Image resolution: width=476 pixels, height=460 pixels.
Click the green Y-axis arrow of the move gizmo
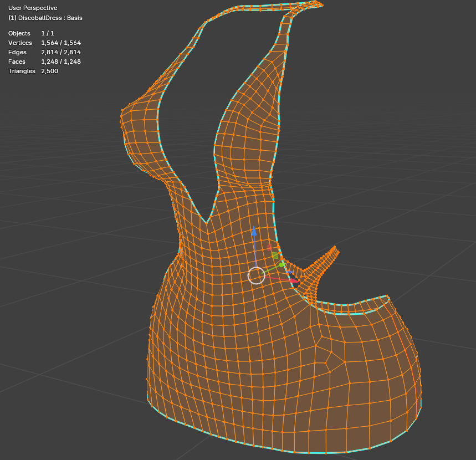pos(282,264)
